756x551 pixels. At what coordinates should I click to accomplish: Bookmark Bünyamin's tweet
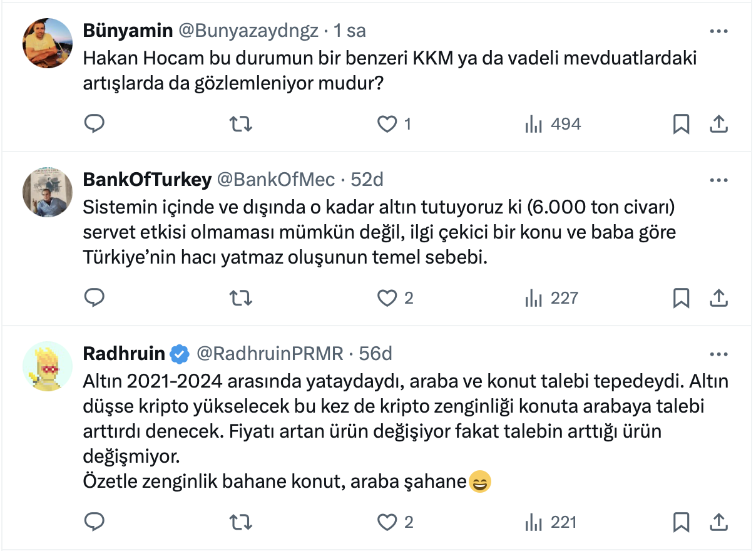click(x=681, y=124)
